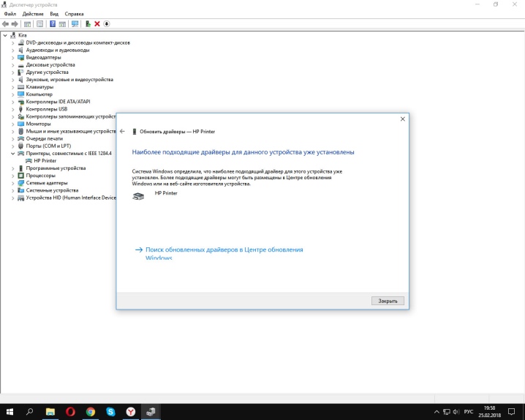Select HP Printer in the device tree
Viewport: 525px width, 420px height.
[x=45, y=161]
